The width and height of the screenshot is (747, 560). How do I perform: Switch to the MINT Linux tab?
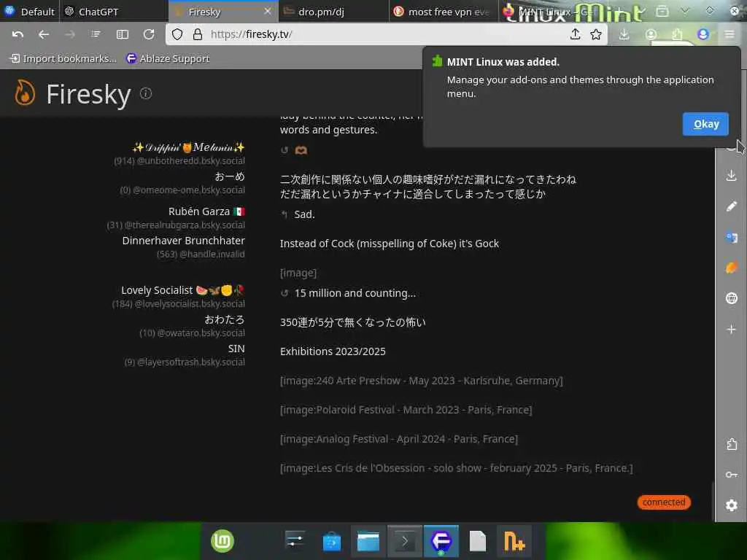[548, 12]
